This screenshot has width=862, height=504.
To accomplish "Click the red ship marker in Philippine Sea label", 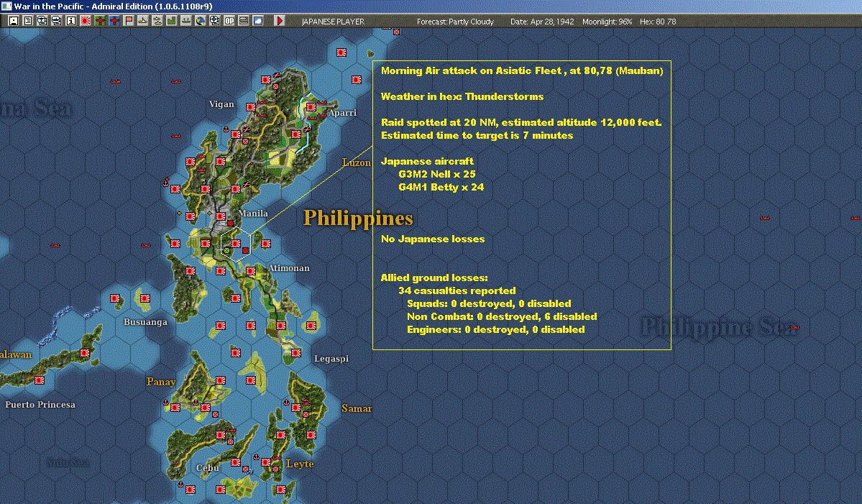I will [794, 327].
